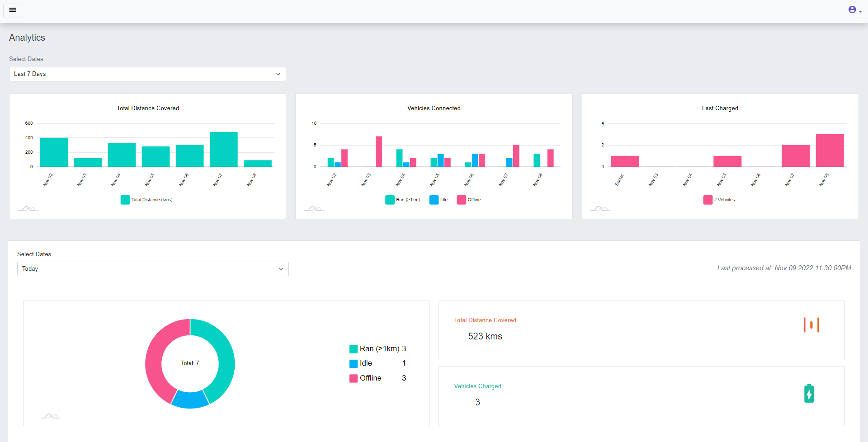Click chart logo under Vehicles Connected chart
This screenshot has height=442, width=868.
314,208
